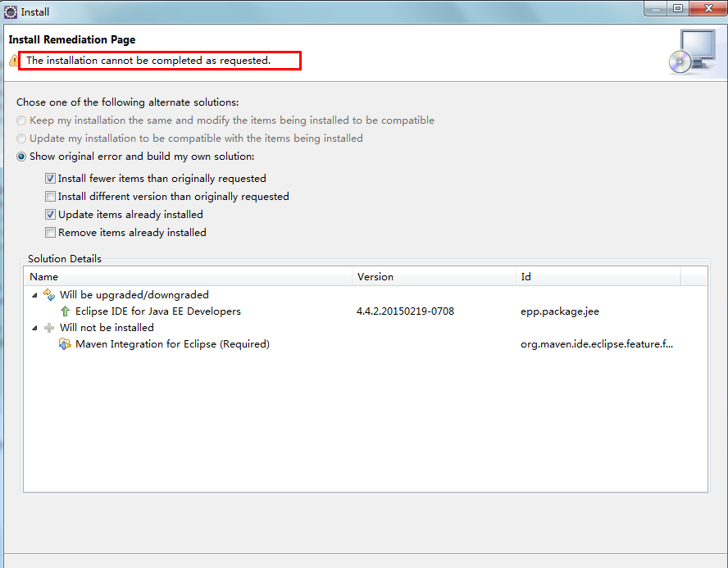728x568 pixels.
Task: Click the gray plus icon for Will not be installed
Action: [48, 328]
